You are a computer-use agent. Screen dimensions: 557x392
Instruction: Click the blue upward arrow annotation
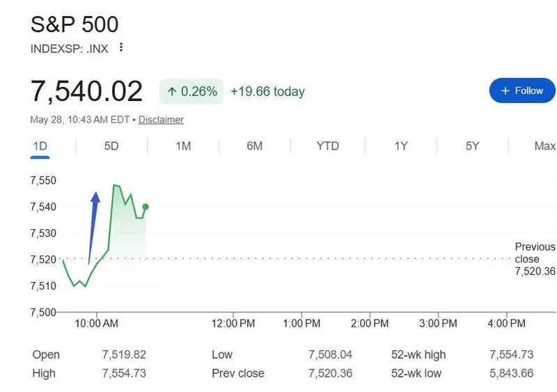(93, 228)
